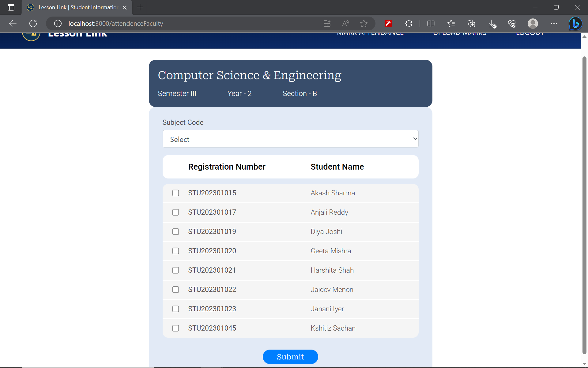
Task: Enable split screen view
Action: click(431, 23)
